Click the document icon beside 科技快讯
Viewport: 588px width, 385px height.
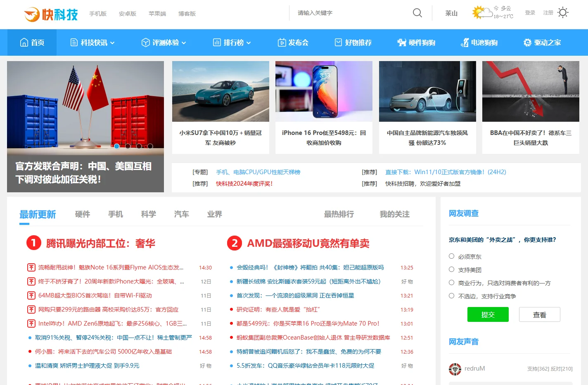74,43
